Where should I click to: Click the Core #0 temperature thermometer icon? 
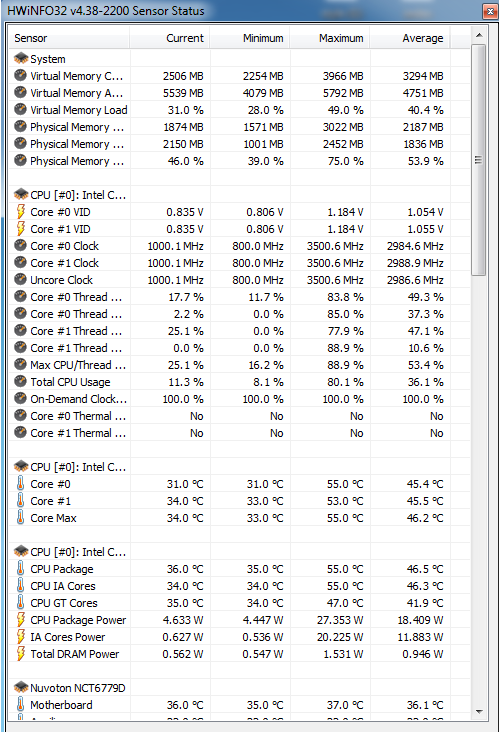point(20,483)
